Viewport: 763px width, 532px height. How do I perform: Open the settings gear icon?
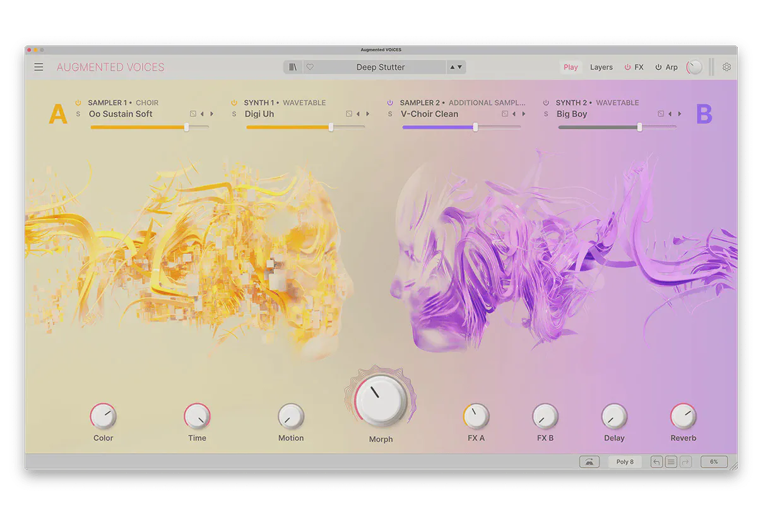pos(726,67)
